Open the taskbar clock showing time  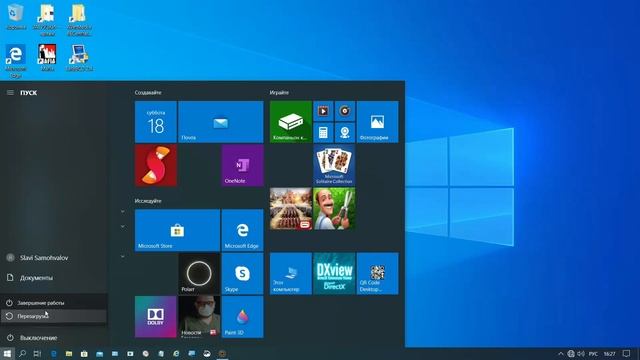point(609,354)
